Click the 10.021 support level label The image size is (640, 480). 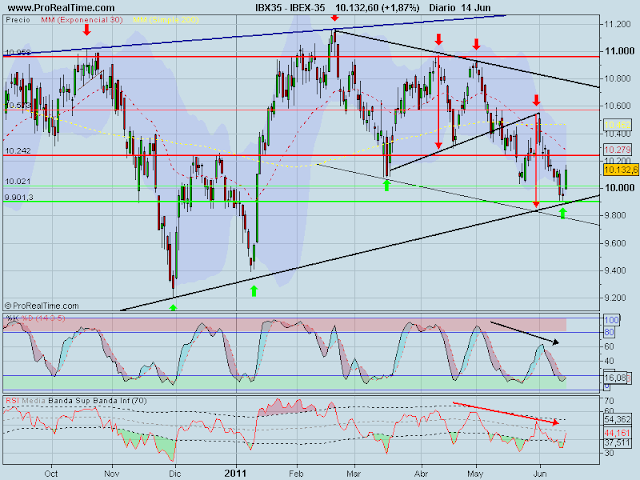point(18,181)
